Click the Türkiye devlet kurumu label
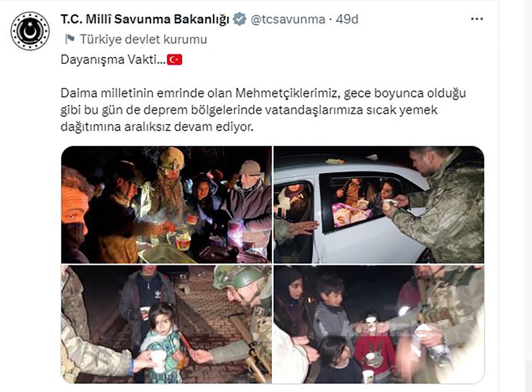532x392 pixels. 143,39
